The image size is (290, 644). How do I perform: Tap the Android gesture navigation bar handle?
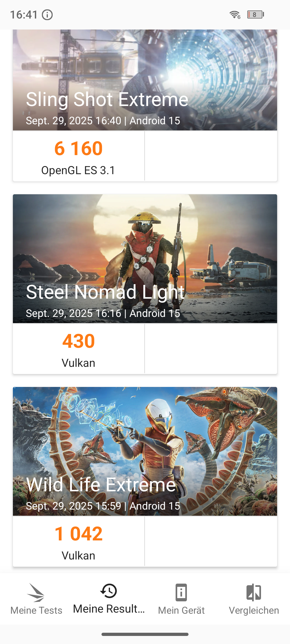click(x=145, y=634)
